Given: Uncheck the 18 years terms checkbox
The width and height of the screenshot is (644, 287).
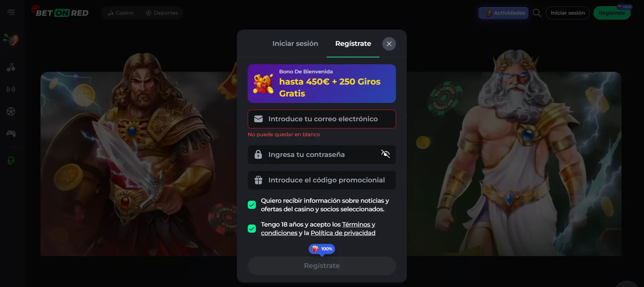Looking at the screenshot, I should pos(252,229).
